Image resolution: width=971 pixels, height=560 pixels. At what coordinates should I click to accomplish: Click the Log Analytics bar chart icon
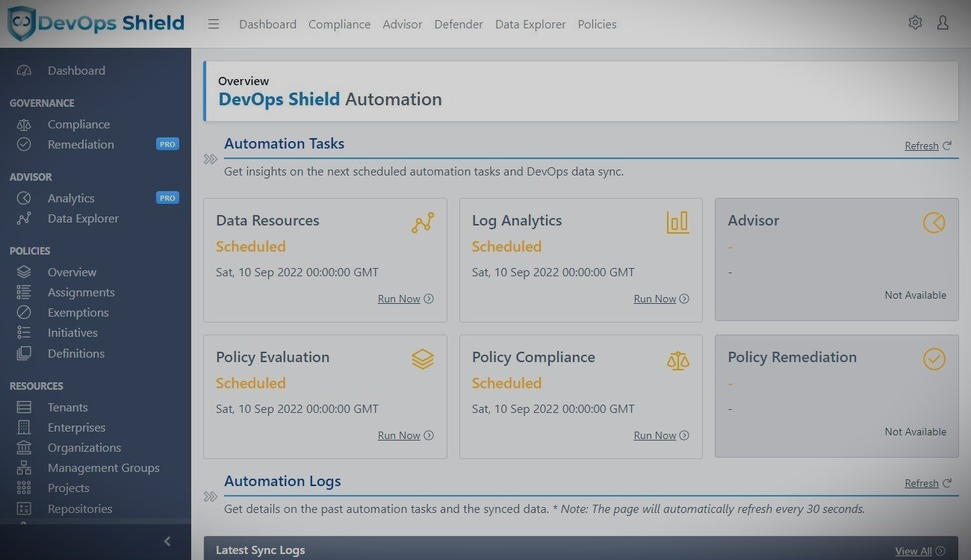677,223
